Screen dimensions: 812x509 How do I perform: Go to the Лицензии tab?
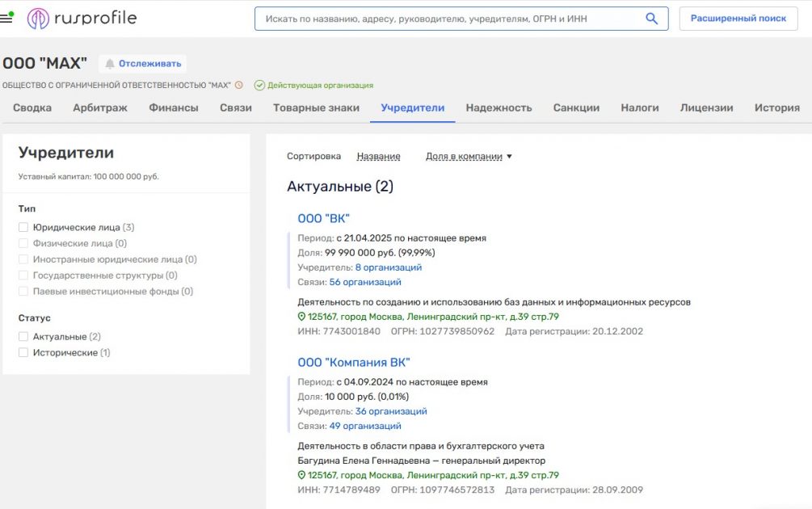pyautogui.click(x=706, y=107)
